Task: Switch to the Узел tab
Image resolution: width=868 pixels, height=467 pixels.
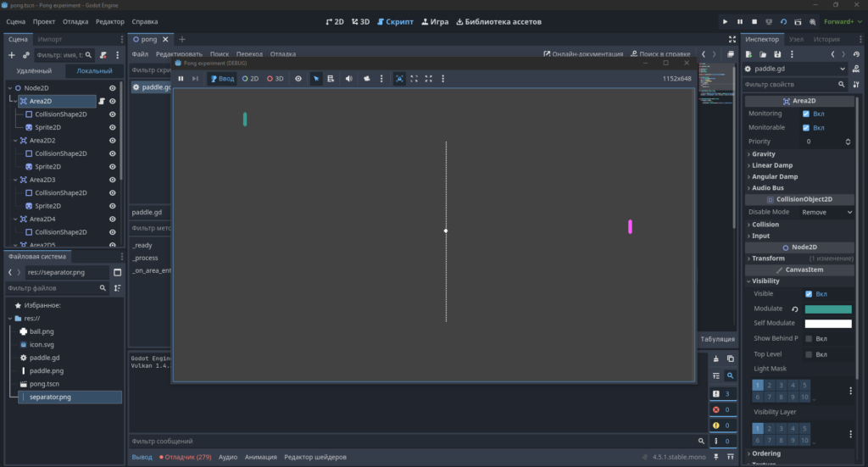Action: [x=796, y=39]
